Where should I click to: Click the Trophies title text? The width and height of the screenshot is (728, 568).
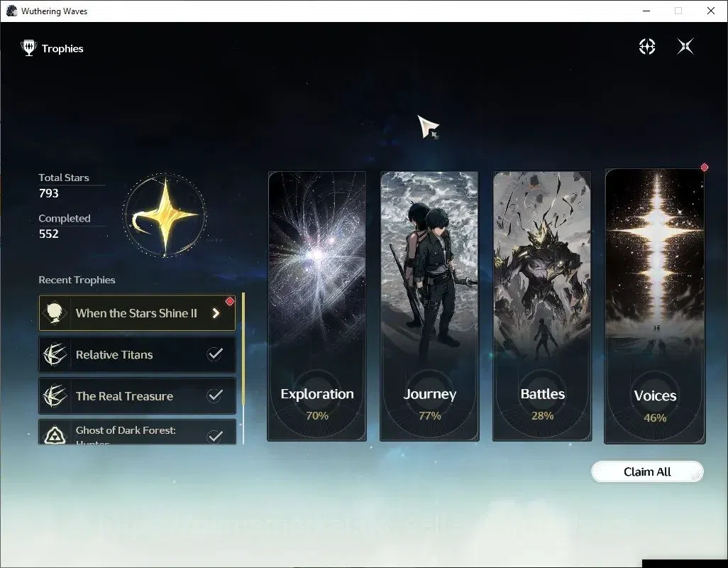pyautogui.click(x=62, y=48)
